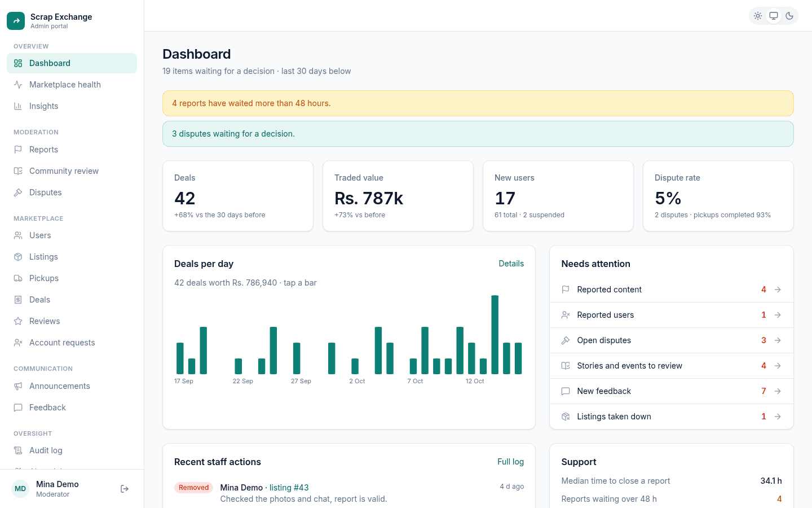This screenshot has width=812, height=508.
Task: Enable dark theme moon icon
Action: pyautogui.click(x=789, y=16)
